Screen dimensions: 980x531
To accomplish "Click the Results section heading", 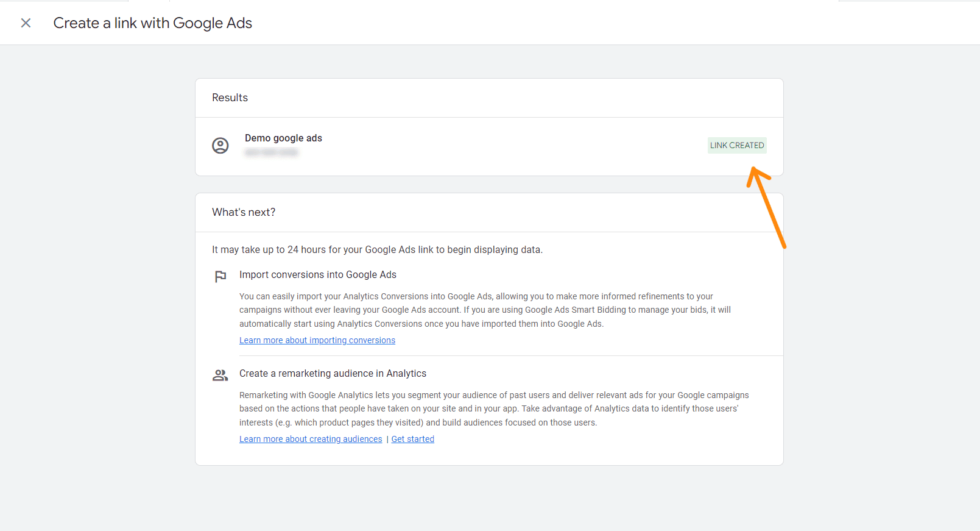I will 230,98.
